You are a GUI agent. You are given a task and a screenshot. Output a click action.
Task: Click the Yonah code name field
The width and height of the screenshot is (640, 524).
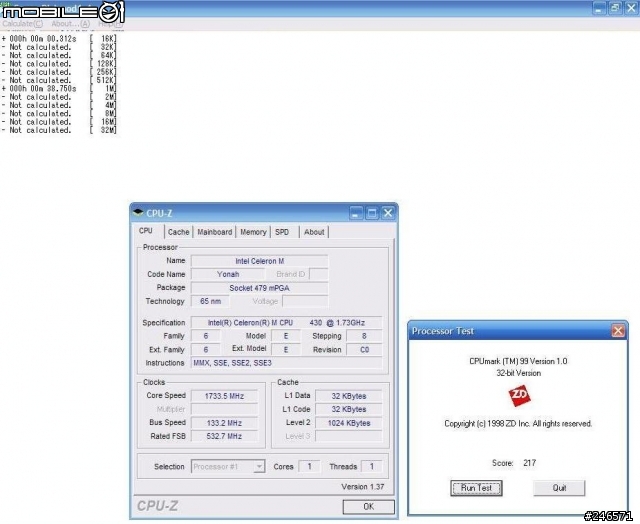(228, 274)
